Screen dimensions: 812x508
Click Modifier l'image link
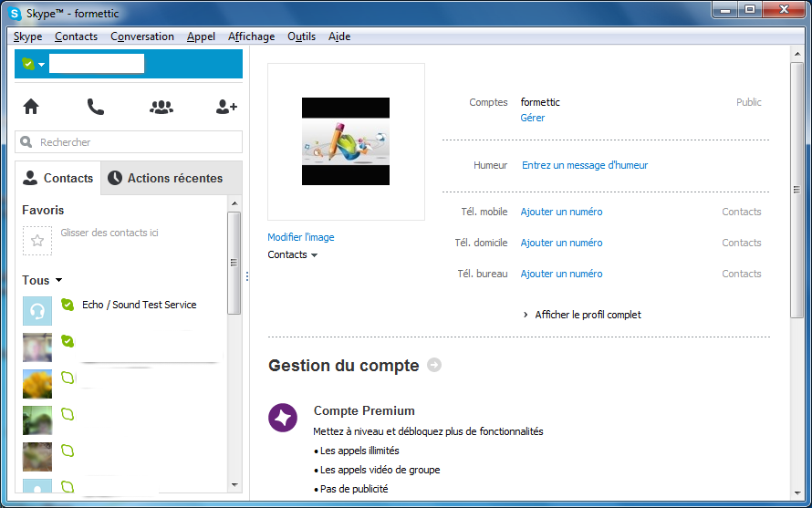click(x=301, y=237)
